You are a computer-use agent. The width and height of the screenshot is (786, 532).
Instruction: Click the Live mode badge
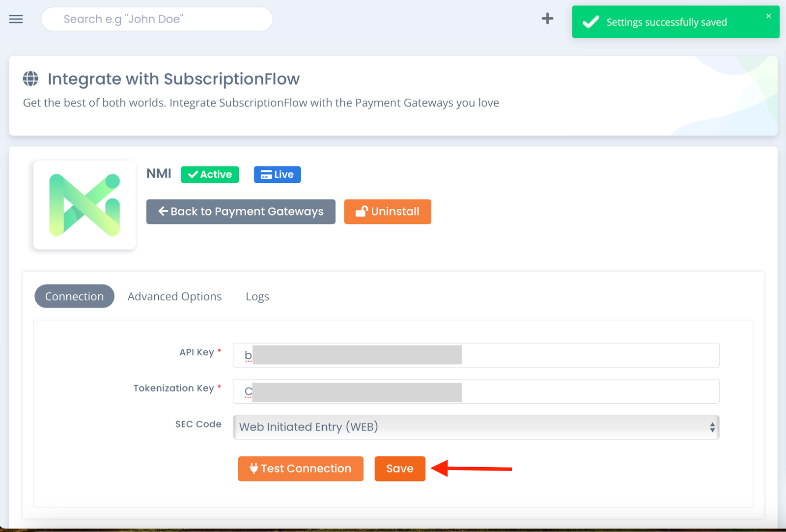tap(277, 174)
